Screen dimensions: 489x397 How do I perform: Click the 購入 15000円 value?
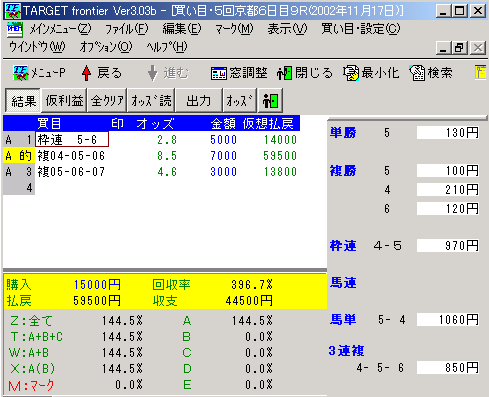(97, 285)
